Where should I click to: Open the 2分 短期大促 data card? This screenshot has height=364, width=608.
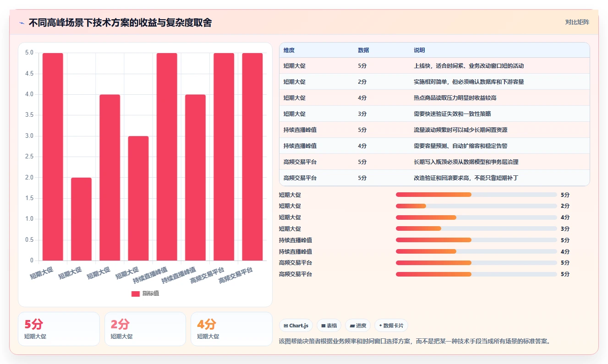[145, 329]
